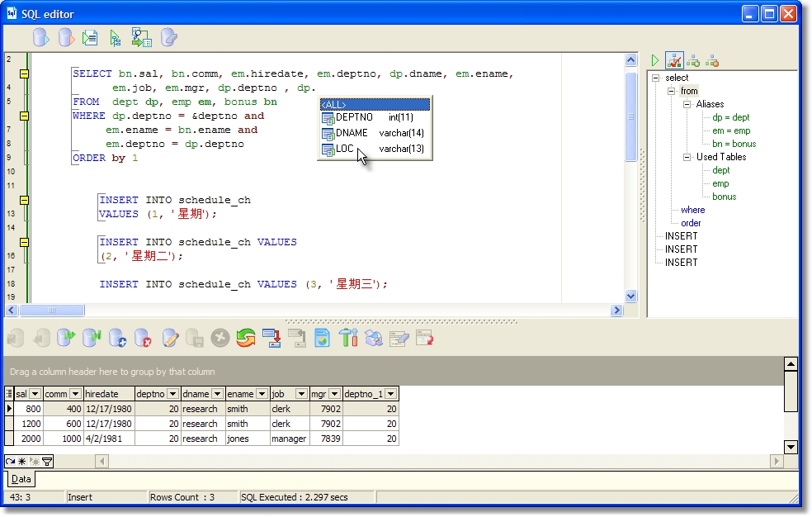Go to first record database icon
Screen dimensions: 812x517
point(16,339)
